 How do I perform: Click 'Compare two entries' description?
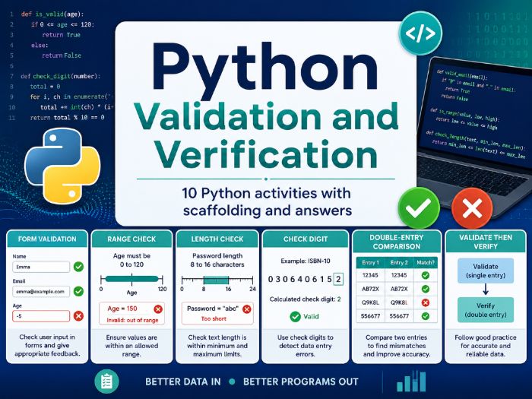[x=397, y=346]
